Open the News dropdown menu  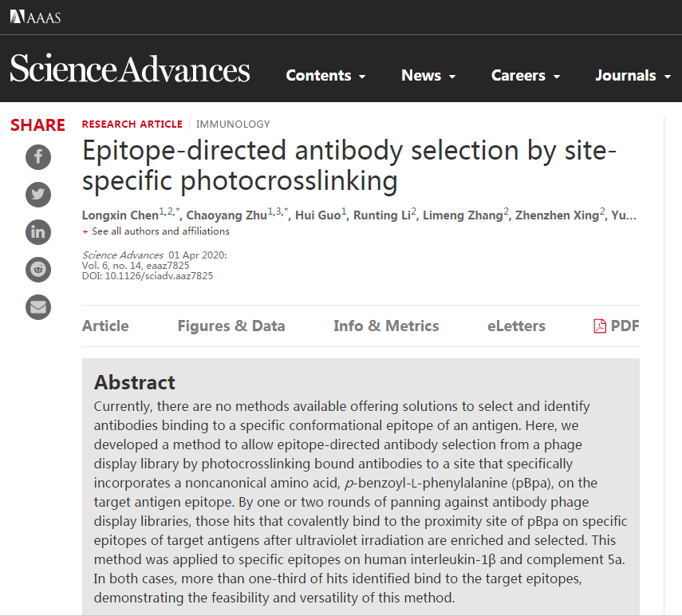428,76
